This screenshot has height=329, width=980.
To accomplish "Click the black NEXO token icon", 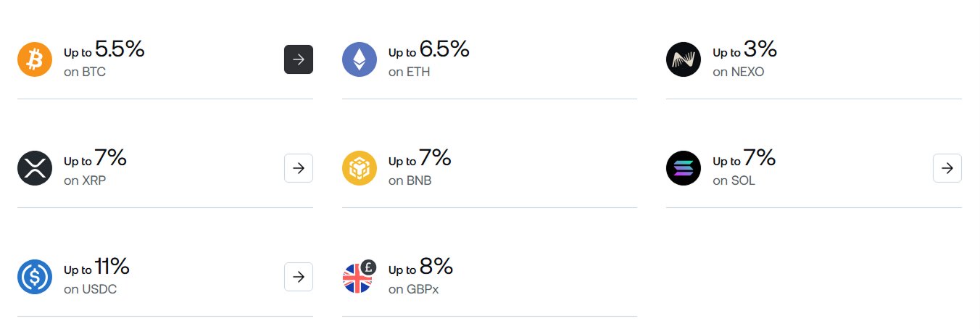I will pyautogui.click(x=684, y=59).
